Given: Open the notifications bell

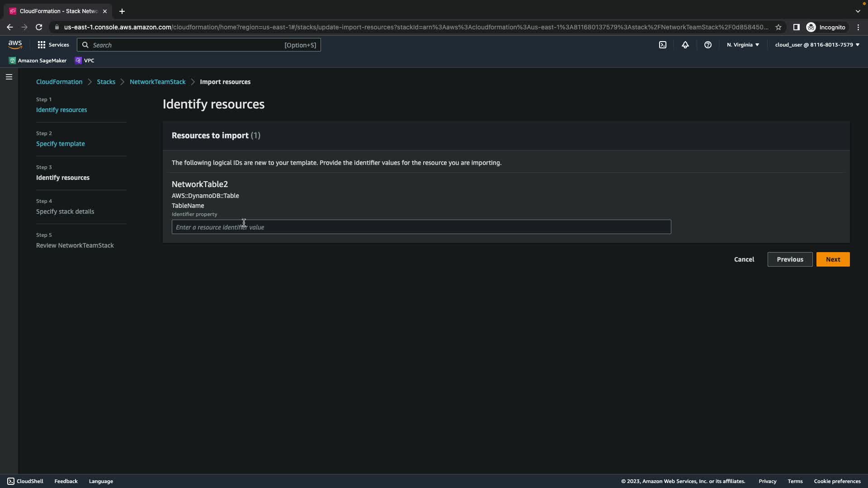Looking at the screenshot, I should (x=685, y=45).
